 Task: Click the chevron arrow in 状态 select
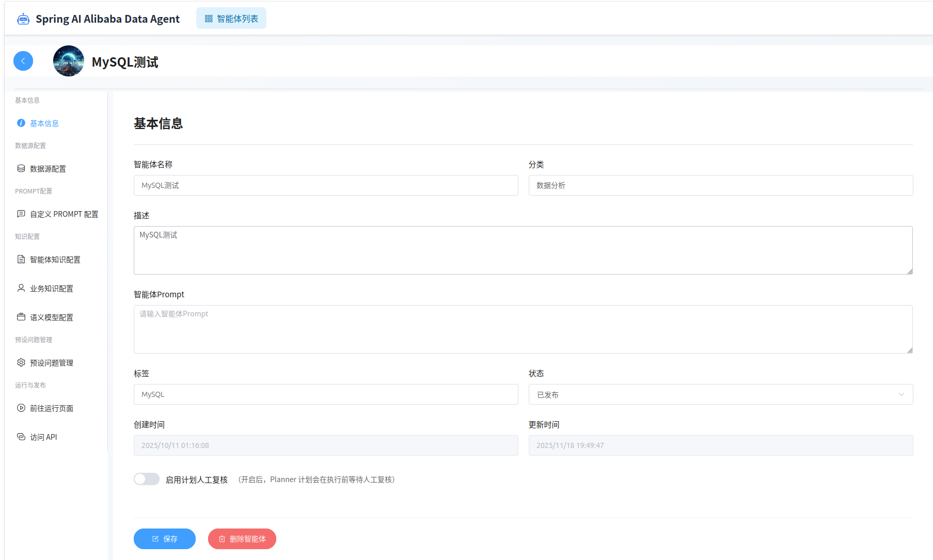901,394
